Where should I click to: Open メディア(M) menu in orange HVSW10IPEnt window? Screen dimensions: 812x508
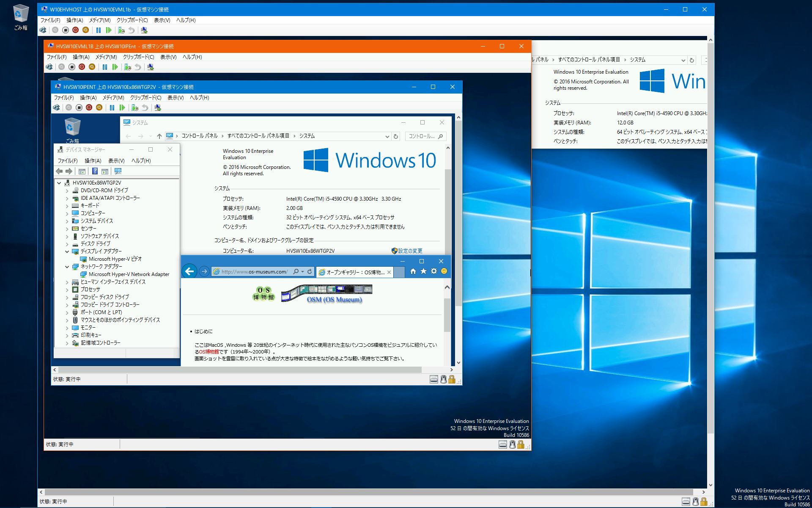(106, 57)
